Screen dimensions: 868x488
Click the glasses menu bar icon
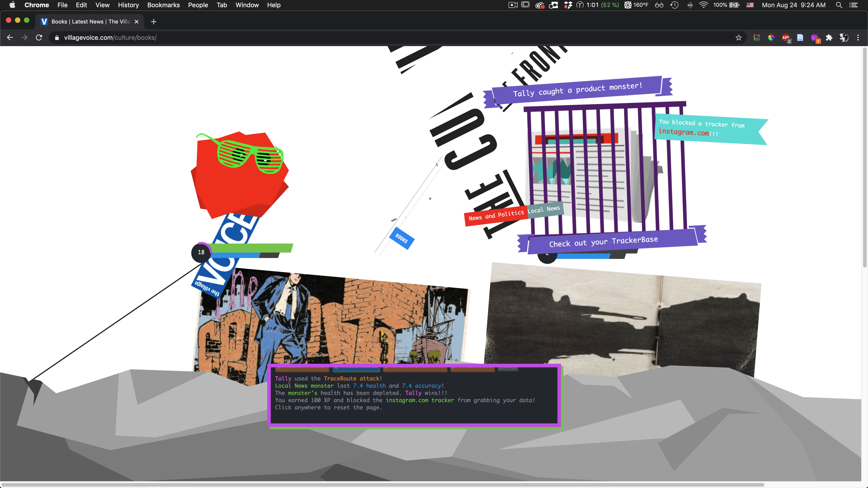659,5
